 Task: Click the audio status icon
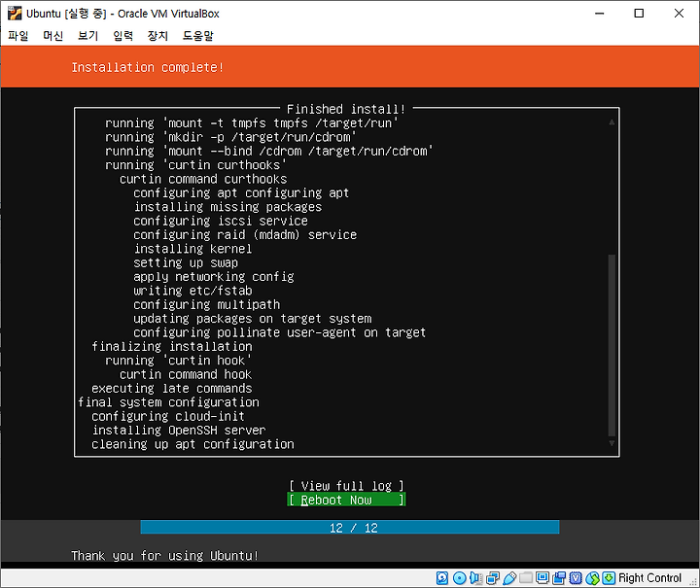pos(475,578)
